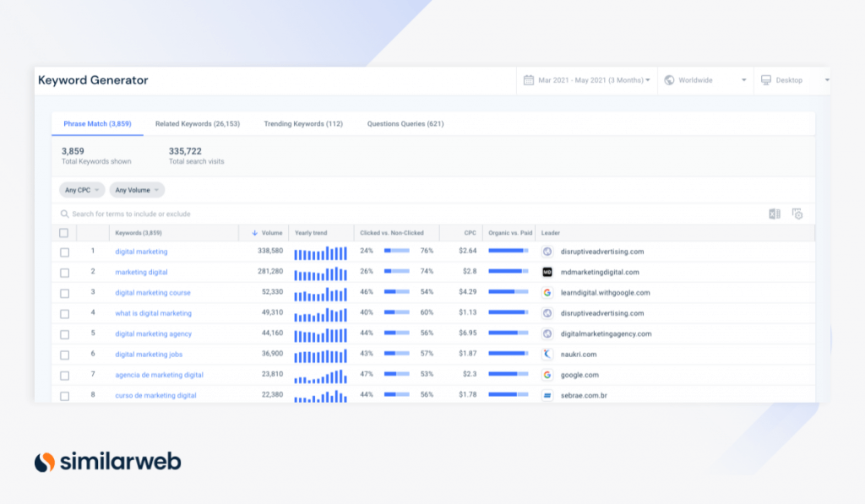This screenshot has height=504, width=865.
Task: Click the search magnifier icon
Action: 64,214
